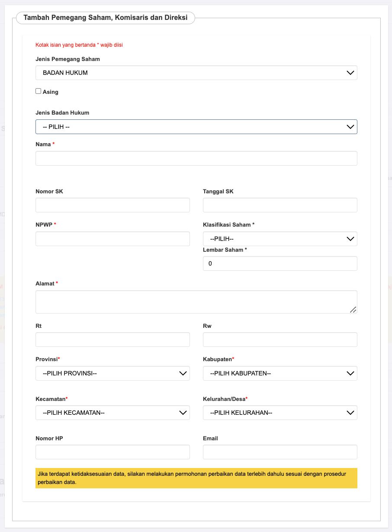Focus the Nomor SK text box
Screen dimensions: 392x532
coord(112,205)
